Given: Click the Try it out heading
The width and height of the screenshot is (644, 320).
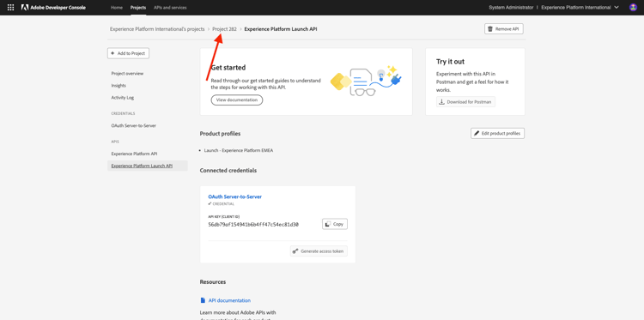Looking at the screenshot, I should [x=450, y=62].
